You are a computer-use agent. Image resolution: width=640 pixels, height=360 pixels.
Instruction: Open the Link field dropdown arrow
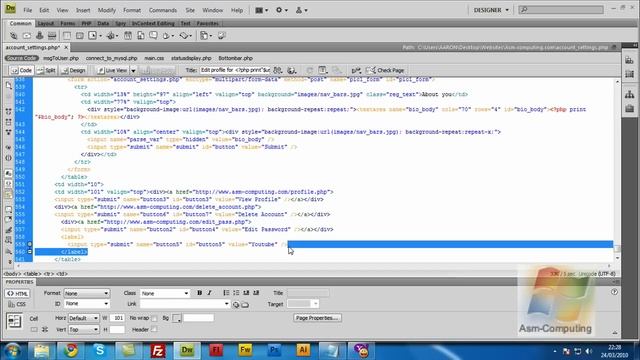point(227,304)
